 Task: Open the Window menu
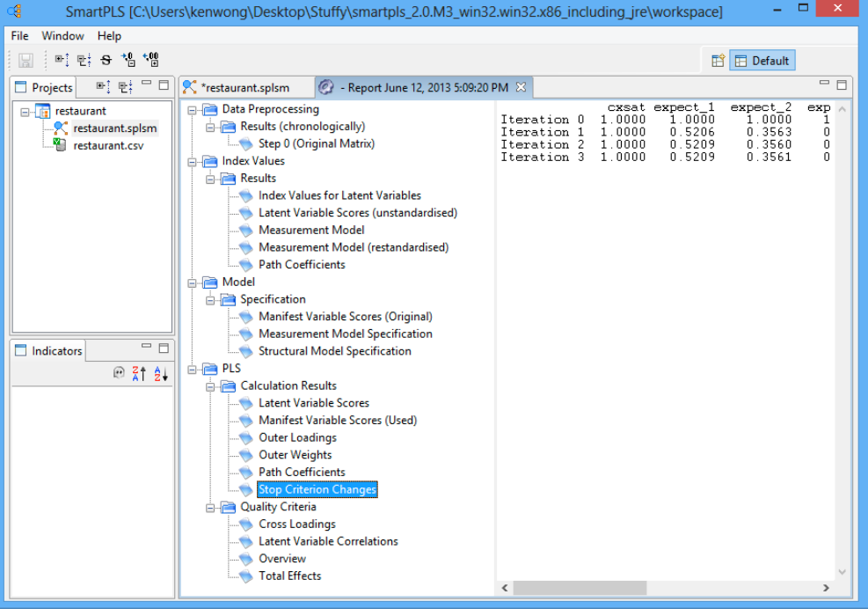(x=62, y=36)
